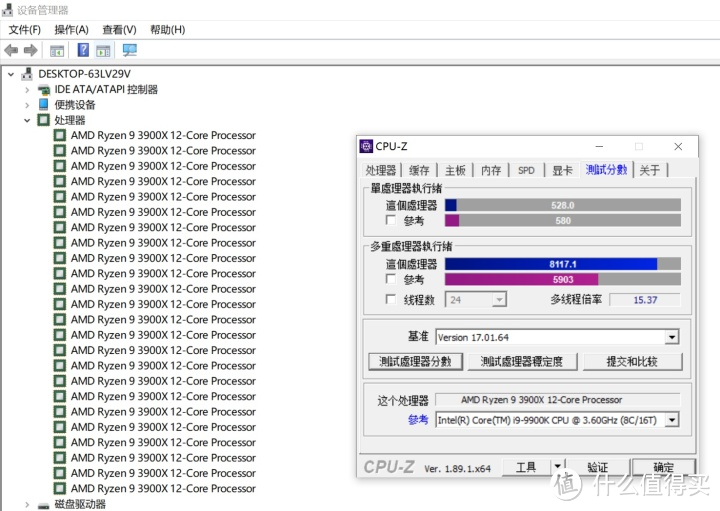720x511 pixels.
Task: Click the IDE ATA/ATAPI 控制器 icon
Action: coord(44,90)
